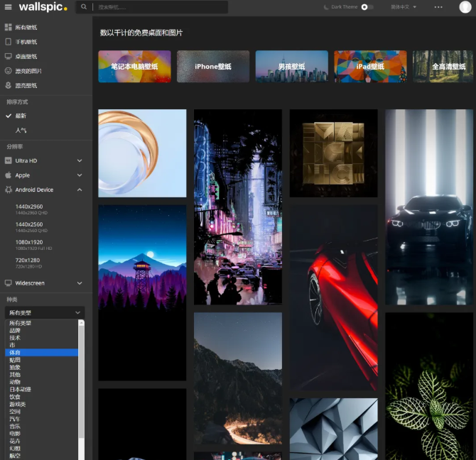Viewport: 476px width, 460px height.
Task: Choose 日本动漫 in the category list
Action: tap(42, 389)
